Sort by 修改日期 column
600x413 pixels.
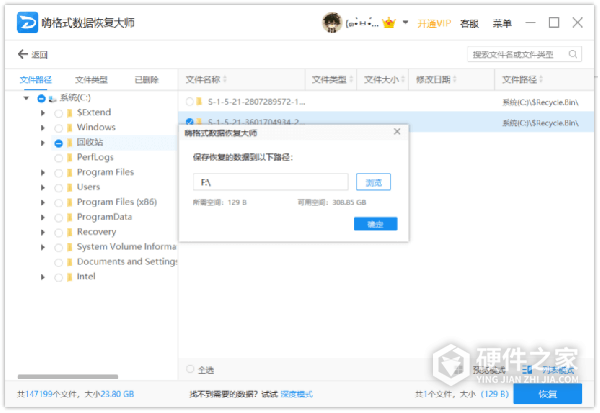tap(436, 79)
